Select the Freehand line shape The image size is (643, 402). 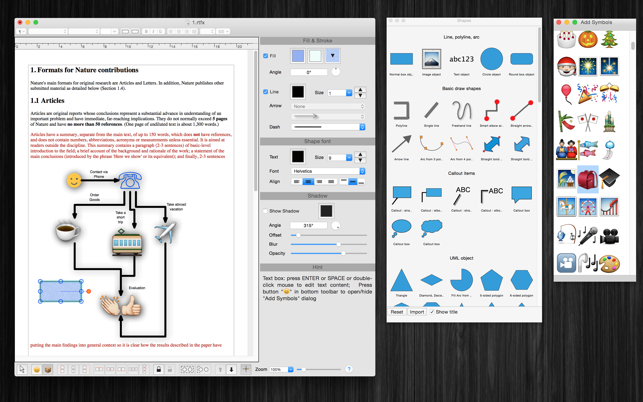(x=461, y=110)
